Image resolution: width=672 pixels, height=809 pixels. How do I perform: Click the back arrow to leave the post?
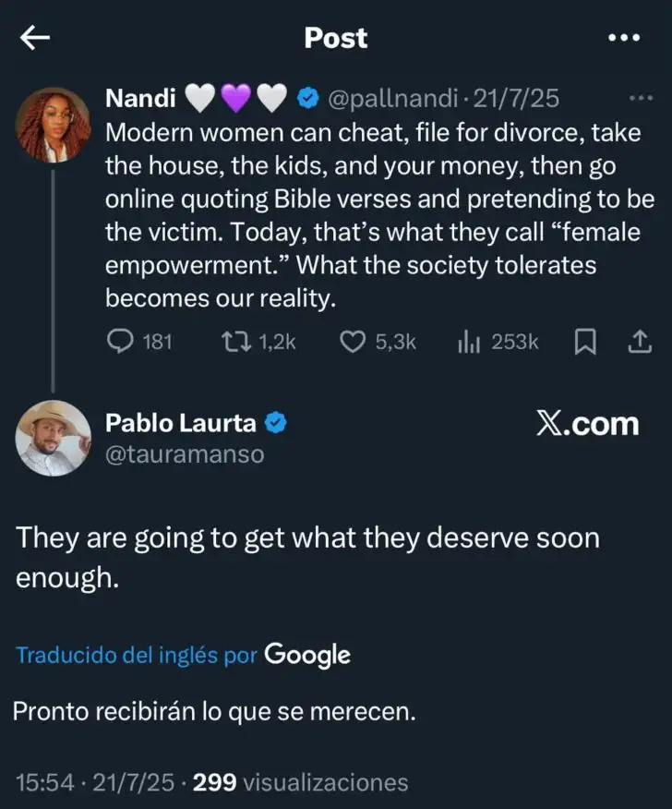(33, 38)
